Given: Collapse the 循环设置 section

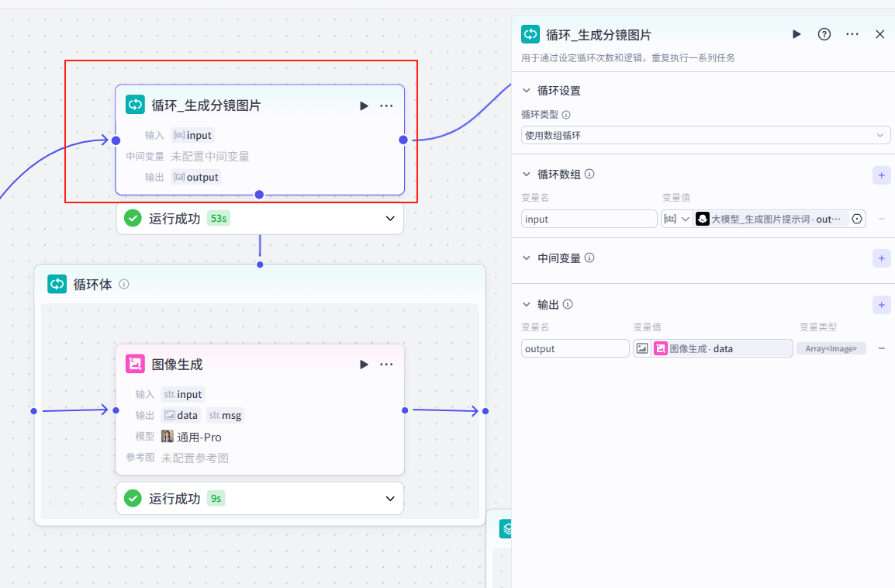Looking at the screenshot, I should pos(527,91).
